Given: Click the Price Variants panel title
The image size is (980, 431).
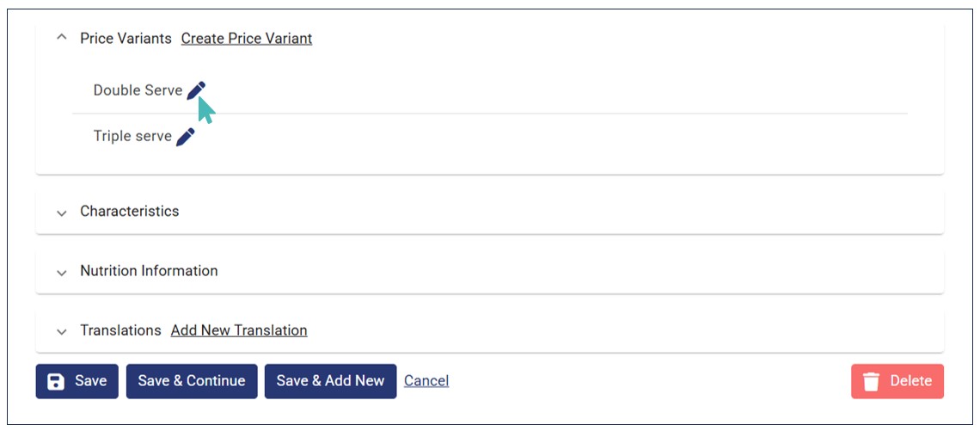Looking at the screenshot, I should tap(126, 39).
